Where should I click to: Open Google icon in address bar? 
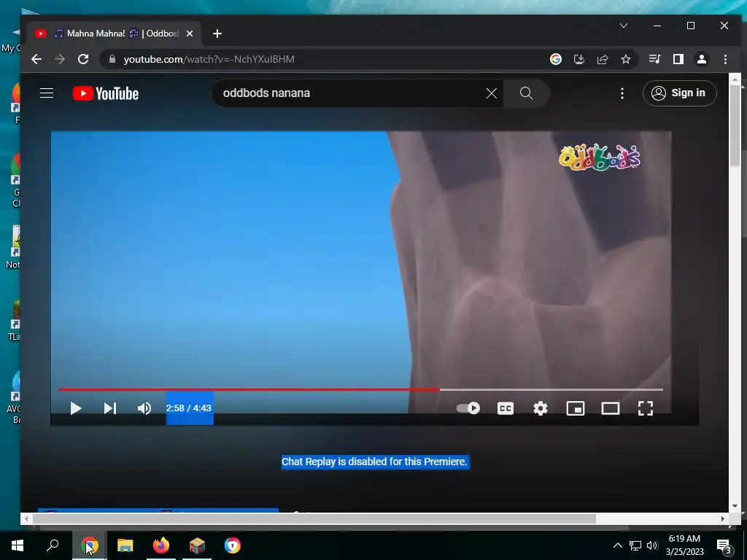(555, 59)
